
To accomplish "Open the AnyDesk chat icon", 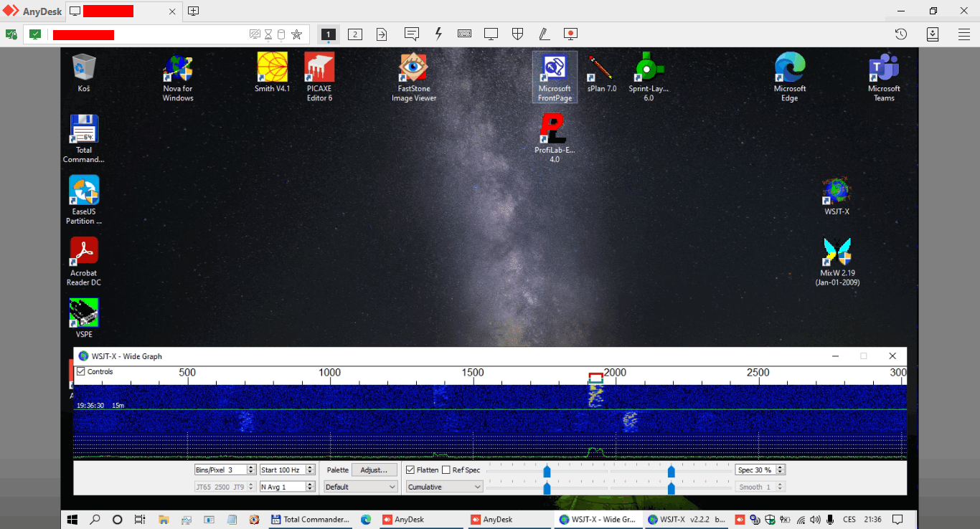I will click(x=411, y=34).
